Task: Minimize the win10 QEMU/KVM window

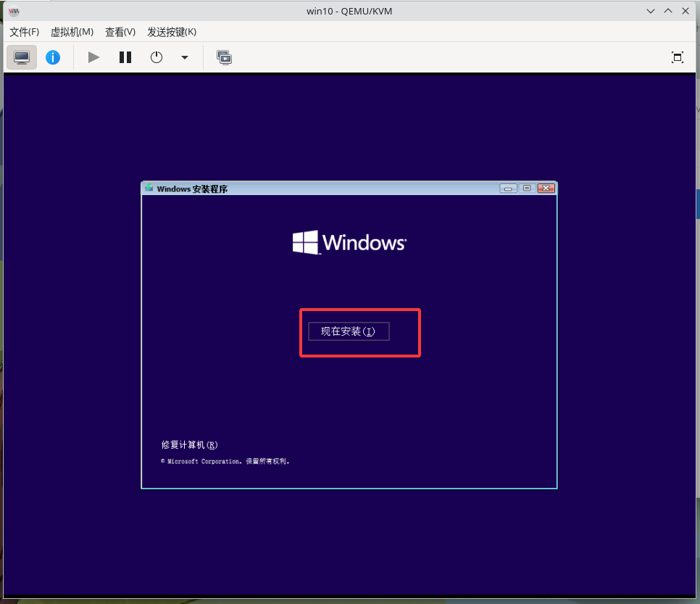Action: pyautogui.click(x=651, y=11)
